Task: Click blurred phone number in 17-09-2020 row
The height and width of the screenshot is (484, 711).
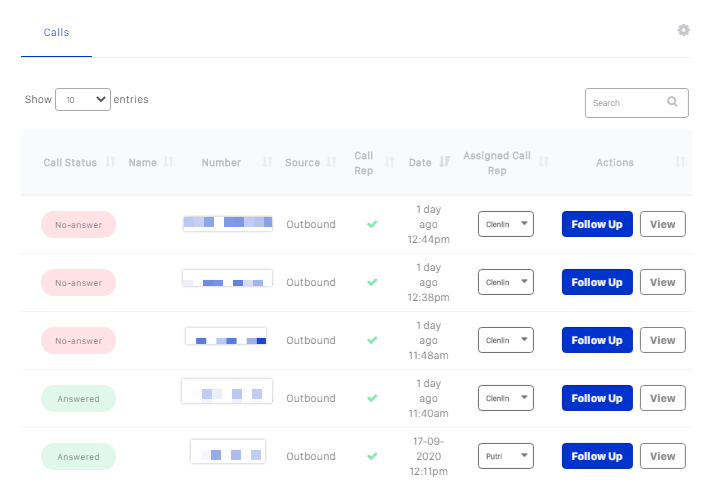Action: [228, 451]
